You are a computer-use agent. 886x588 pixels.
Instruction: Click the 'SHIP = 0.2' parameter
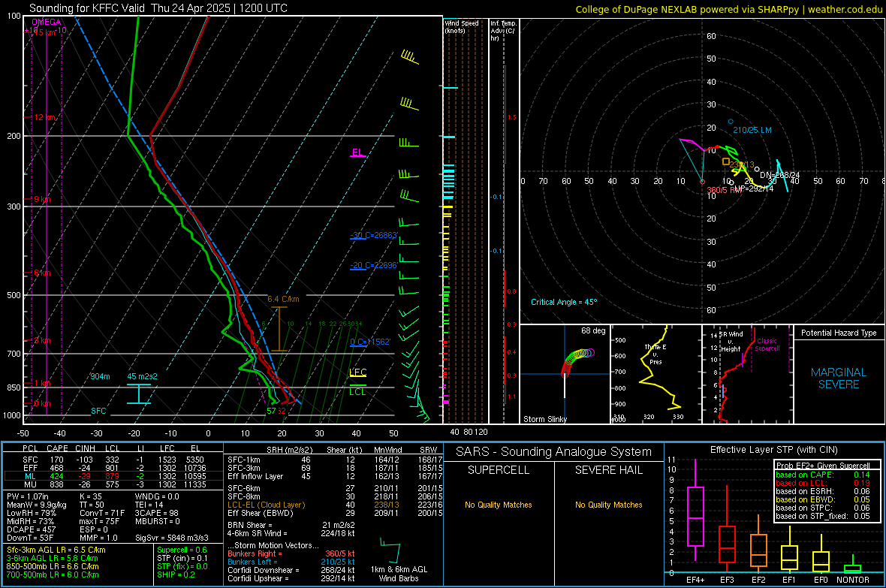click(x=176, y=574)
